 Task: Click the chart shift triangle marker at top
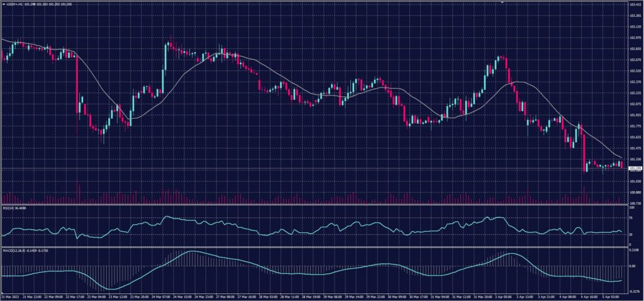(x=501, y=3)
